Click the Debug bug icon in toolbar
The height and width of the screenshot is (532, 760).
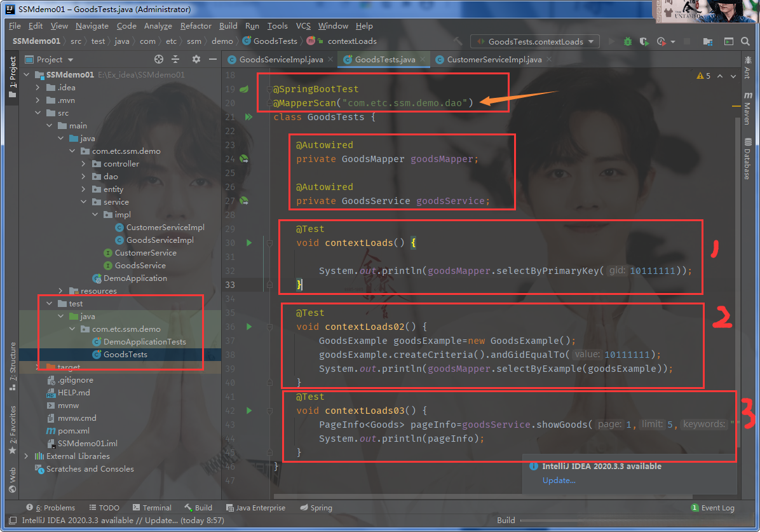[x=628, y=41]
